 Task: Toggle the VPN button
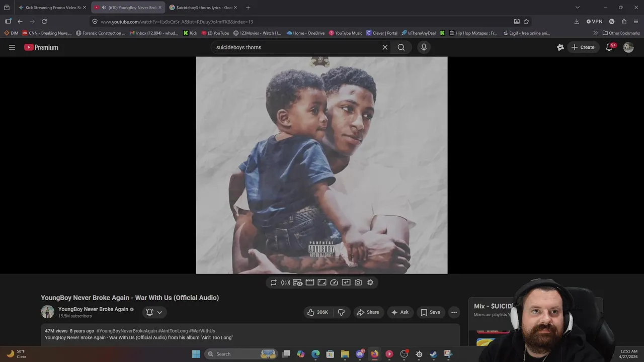point(594,22)
